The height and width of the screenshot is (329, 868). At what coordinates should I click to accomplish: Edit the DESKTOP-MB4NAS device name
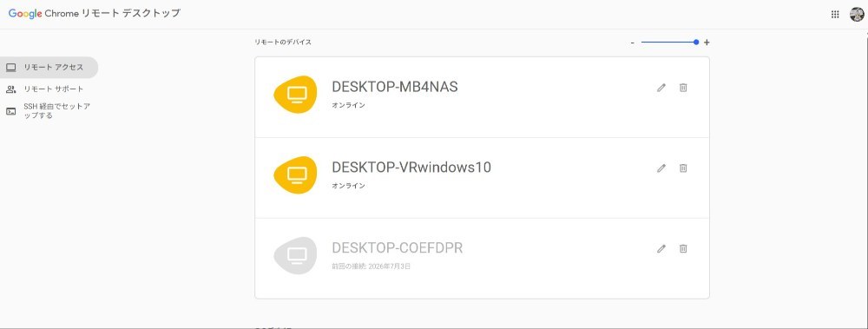[x=661, y=88]
